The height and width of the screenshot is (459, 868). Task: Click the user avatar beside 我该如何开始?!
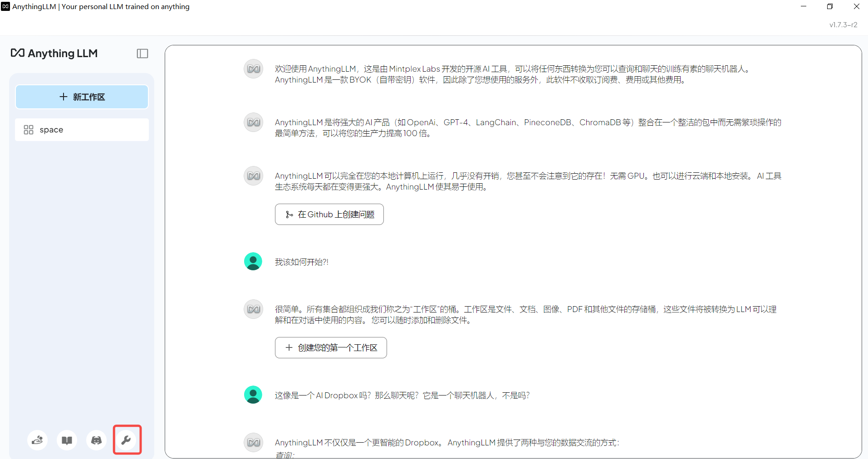click(x=253, y=262)
